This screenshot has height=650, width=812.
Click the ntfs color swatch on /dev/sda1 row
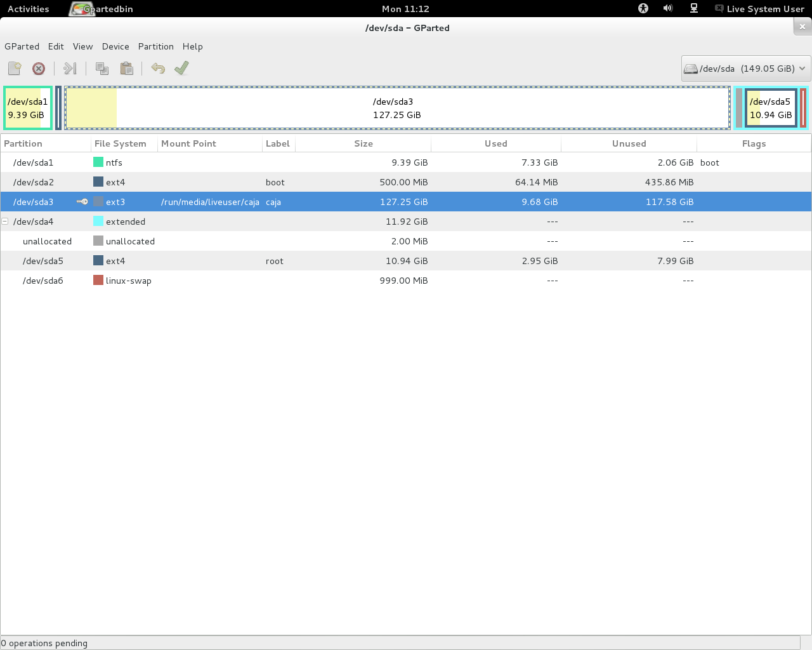(x=98, y=162)
